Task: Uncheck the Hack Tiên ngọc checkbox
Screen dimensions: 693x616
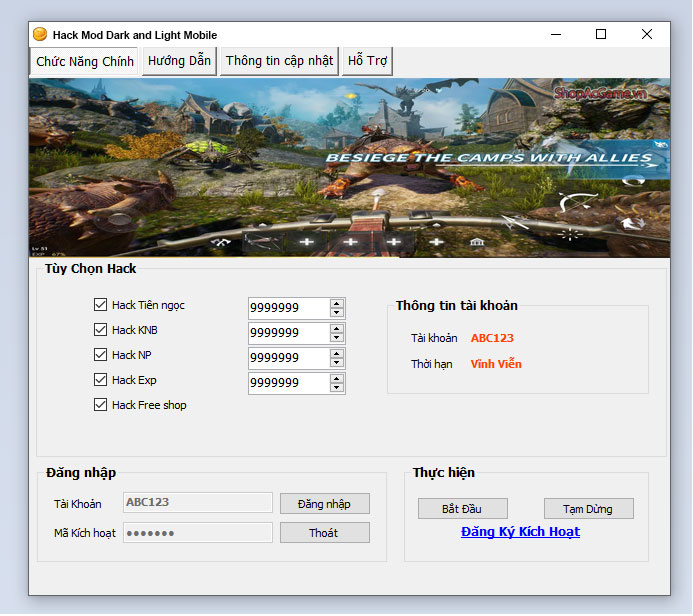Action: tap(100, 305)
